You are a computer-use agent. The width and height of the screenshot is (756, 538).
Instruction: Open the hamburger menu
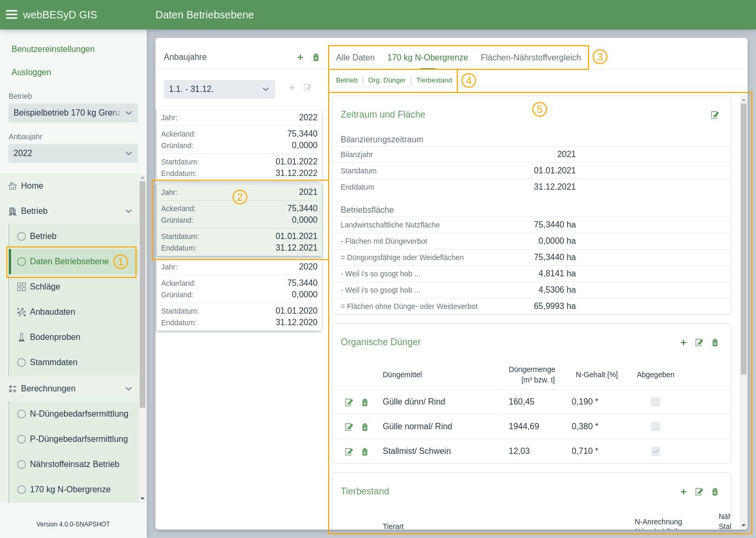point(12,15)
